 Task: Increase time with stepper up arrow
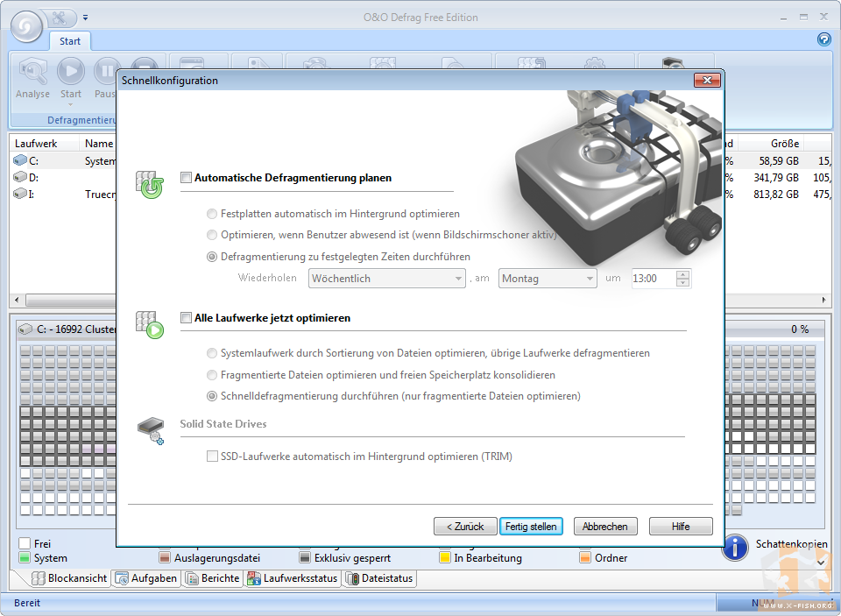[682, 274]
